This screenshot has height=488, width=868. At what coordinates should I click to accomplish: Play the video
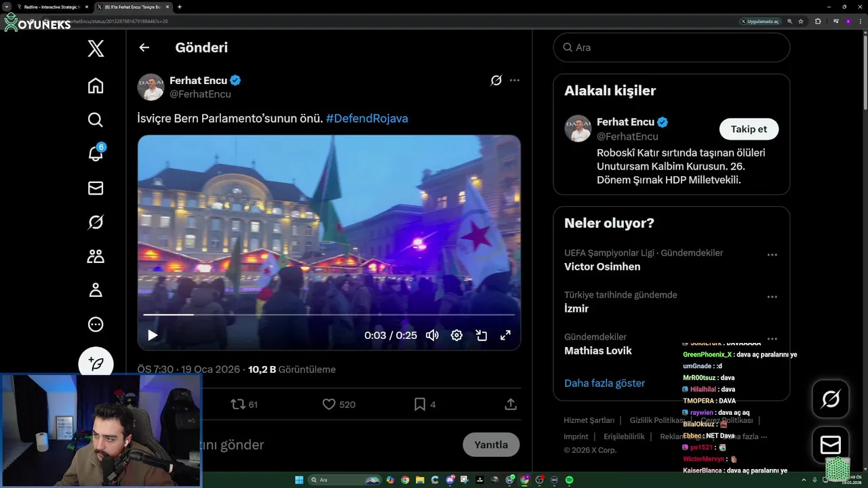153,335
